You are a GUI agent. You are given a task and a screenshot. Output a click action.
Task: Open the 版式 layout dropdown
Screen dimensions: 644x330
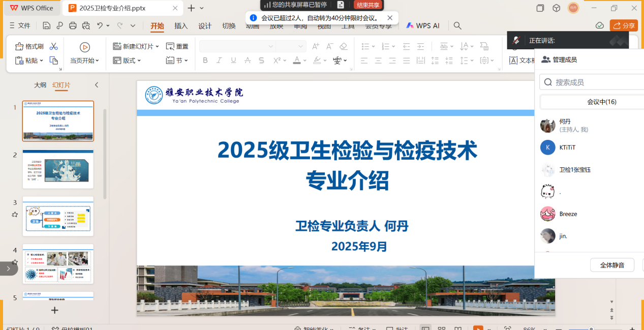coord(125,61)
